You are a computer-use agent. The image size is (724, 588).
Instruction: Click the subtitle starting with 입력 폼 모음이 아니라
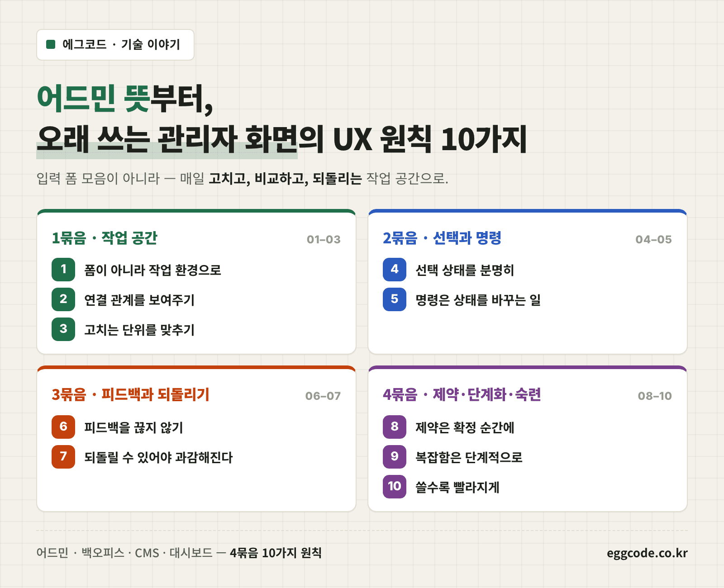(x=242, y=179)
